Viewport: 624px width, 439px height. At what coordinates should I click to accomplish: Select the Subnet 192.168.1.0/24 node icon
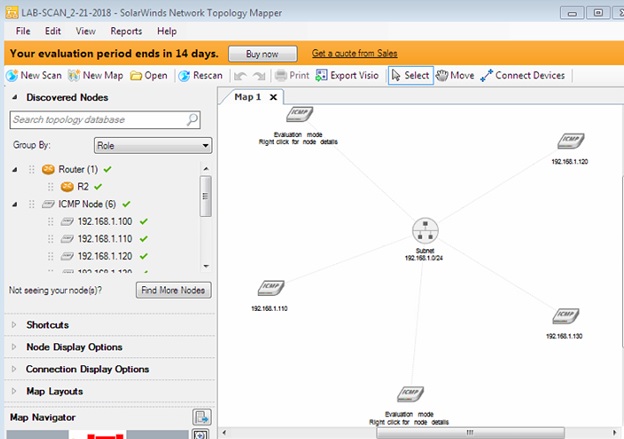click(x=425, y=231)
